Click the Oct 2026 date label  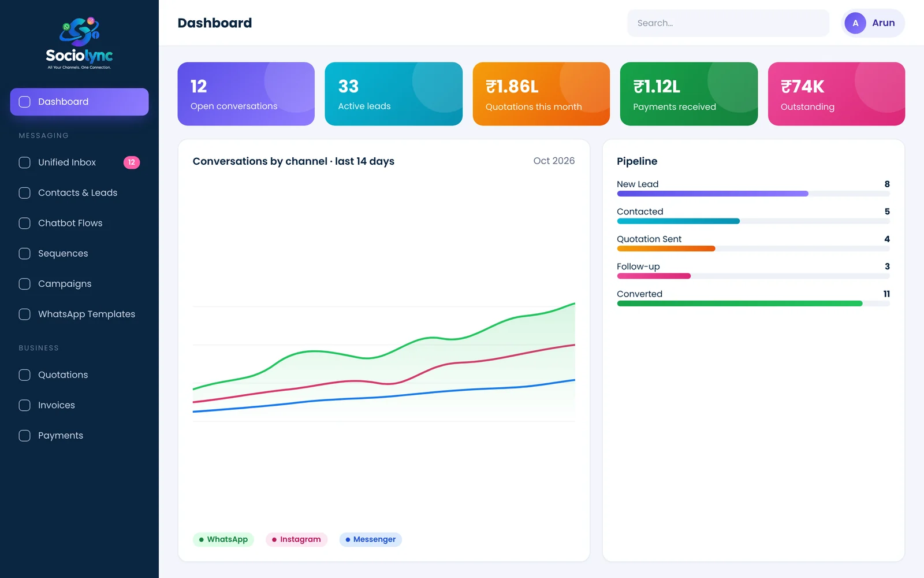(x=554, y=161)
